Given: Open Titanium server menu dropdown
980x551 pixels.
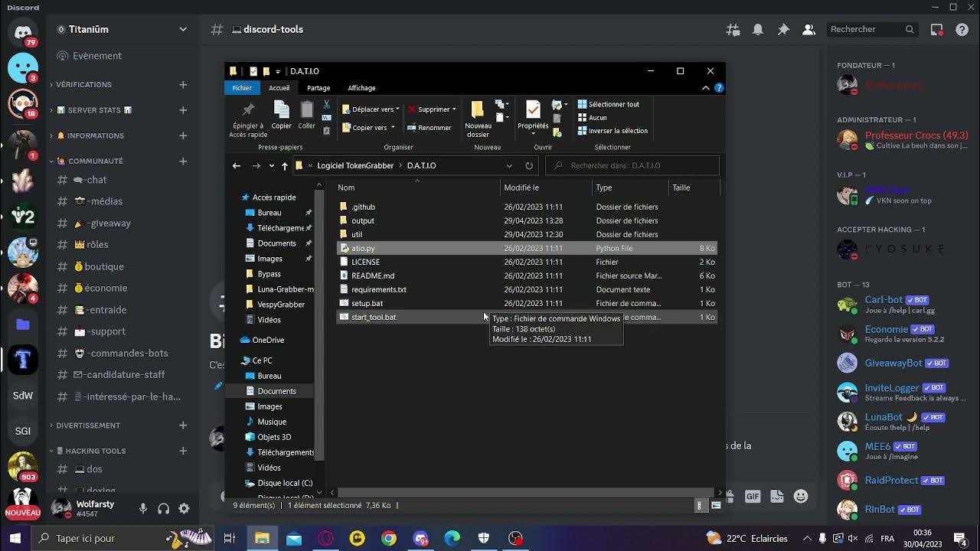Looking at the screenshot, I should tap(183, 29).
